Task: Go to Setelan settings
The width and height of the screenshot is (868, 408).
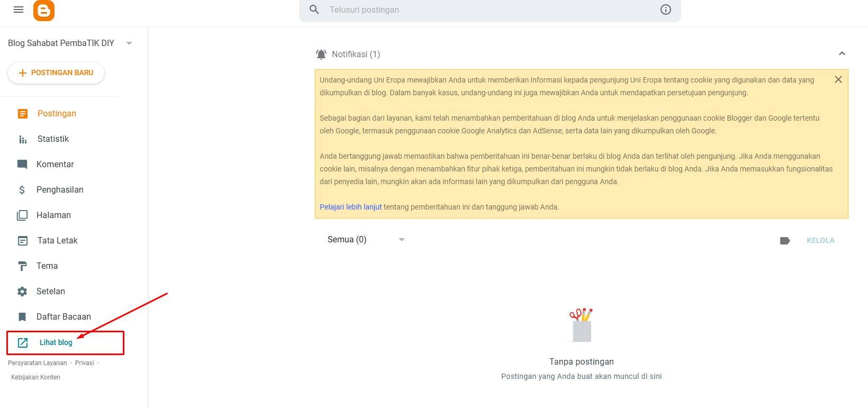Action: coord(50,291)
